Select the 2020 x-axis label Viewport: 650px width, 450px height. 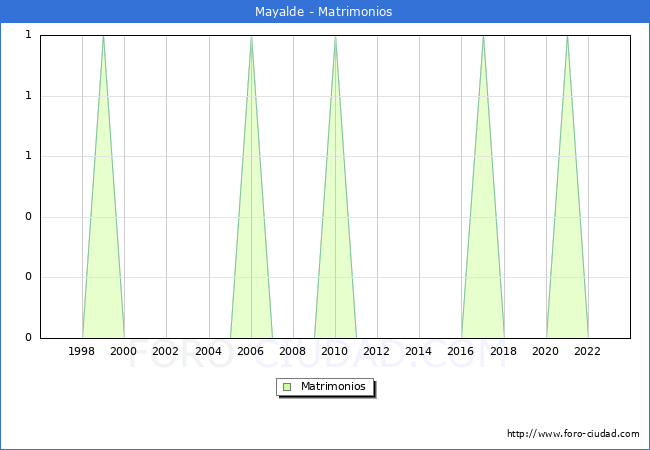[x=546, y=351]
